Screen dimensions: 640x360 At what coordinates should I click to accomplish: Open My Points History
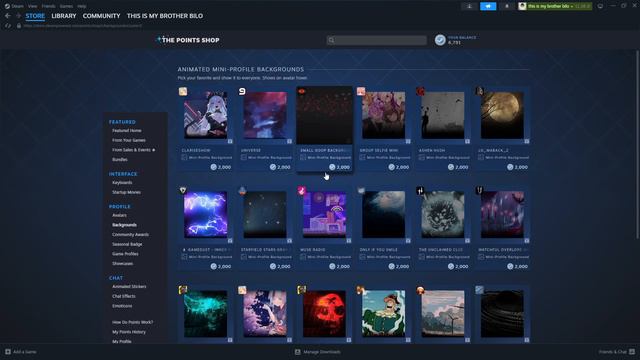(x=129, y=332)
